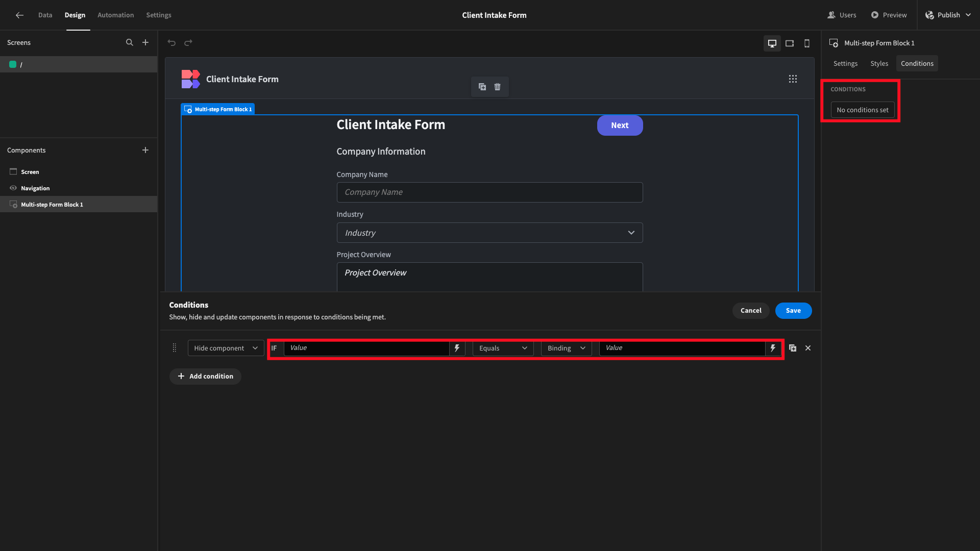
Task: Delete the selected component icon
Action: (x=498, y=87)
